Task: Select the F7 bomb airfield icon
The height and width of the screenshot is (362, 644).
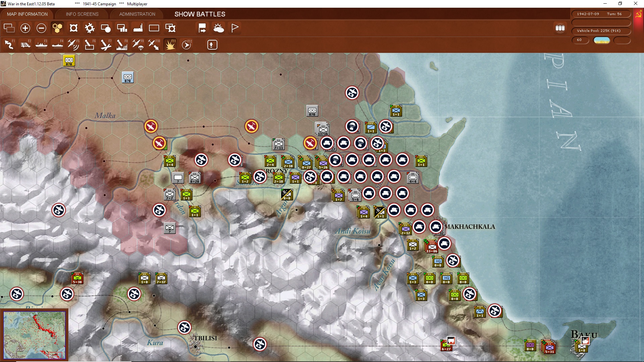Action: click(106, 45)
